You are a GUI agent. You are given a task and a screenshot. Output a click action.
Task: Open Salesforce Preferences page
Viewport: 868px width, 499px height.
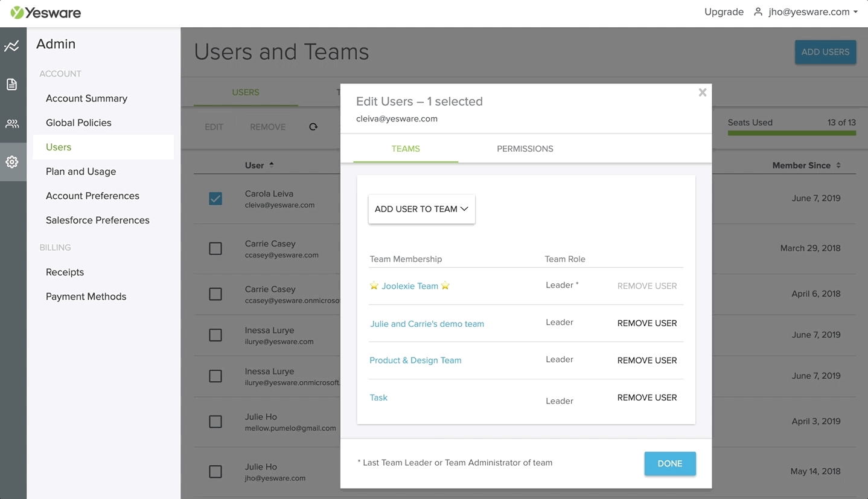[98, 221]
